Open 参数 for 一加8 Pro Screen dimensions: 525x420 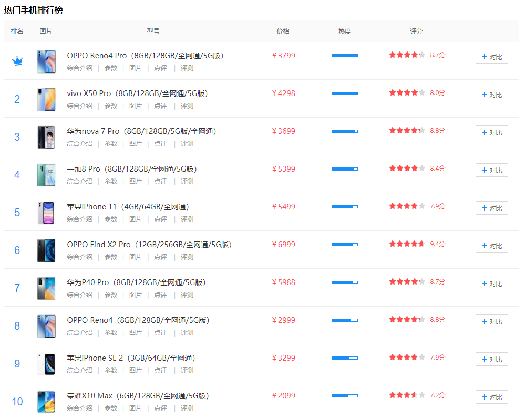(111, 182)
